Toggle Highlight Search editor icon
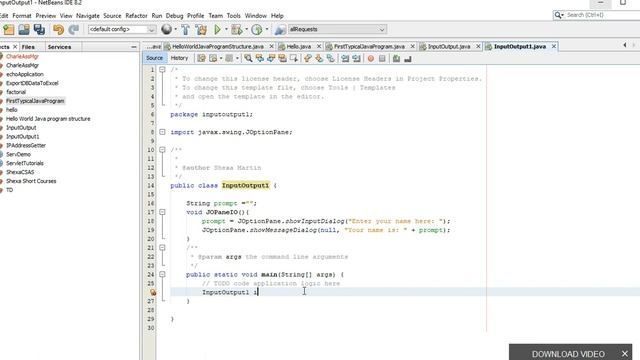Viewport: 640px width, 360px height. (282, 58)
